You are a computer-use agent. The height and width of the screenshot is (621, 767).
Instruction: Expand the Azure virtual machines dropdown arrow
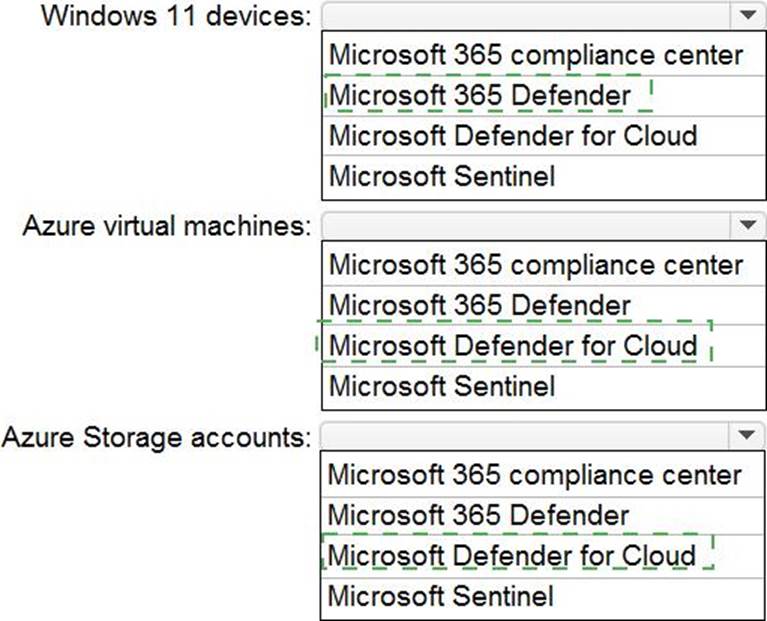tap(746, 226)
